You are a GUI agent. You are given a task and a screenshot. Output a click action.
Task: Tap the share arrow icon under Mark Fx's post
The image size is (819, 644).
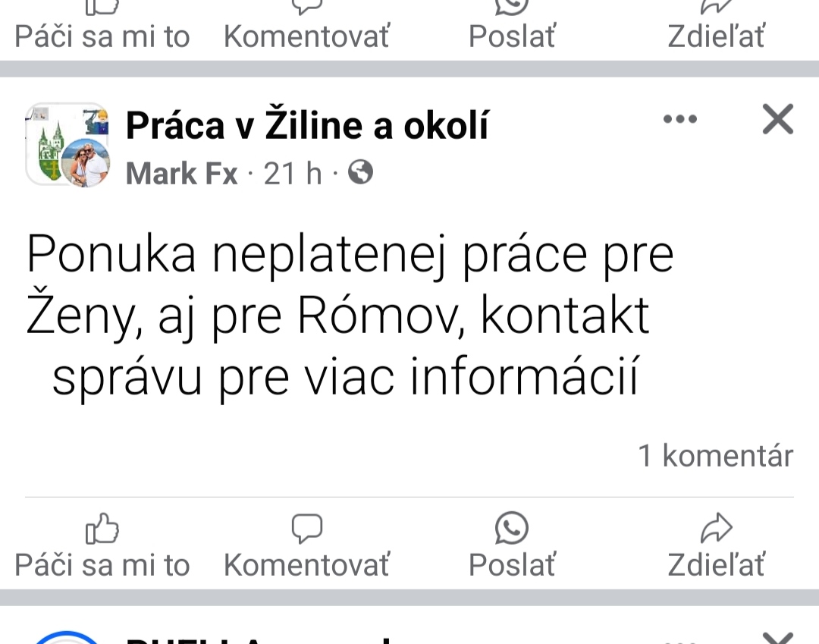click(716, 529)
